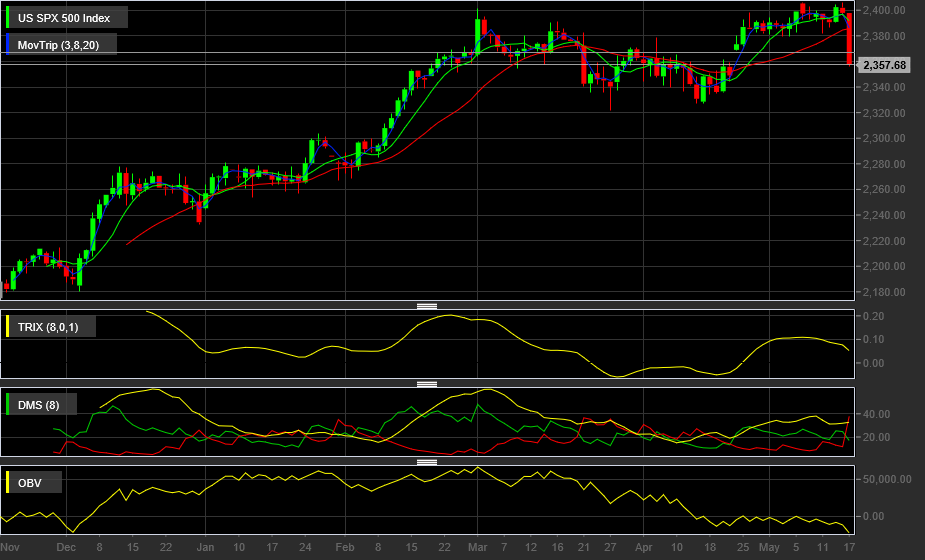Click the 2,280.00 price axis label
This screenshot has height=560, width=925.
[884, 164]
